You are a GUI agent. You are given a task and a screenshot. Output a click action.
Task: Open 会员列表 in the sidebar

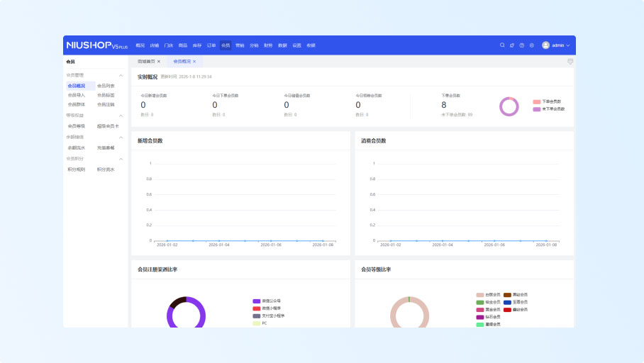click(106, 86)
